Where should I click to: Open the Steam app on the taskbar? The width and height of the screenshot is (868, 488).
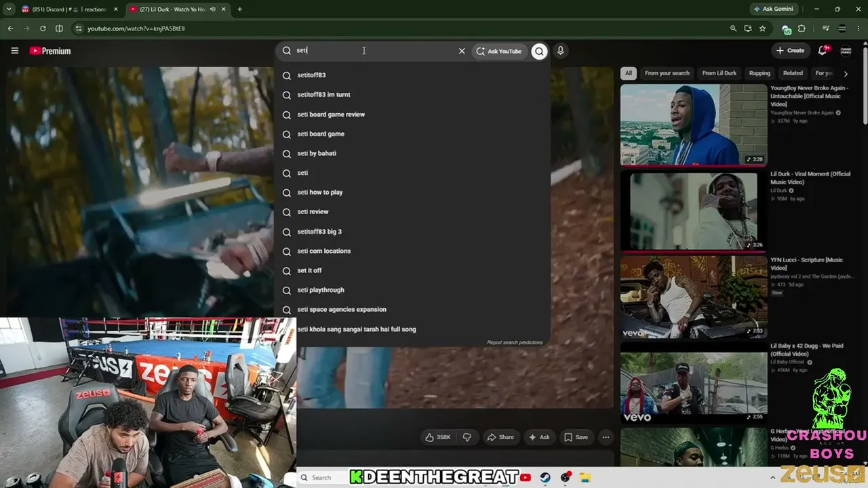point(545,478)
